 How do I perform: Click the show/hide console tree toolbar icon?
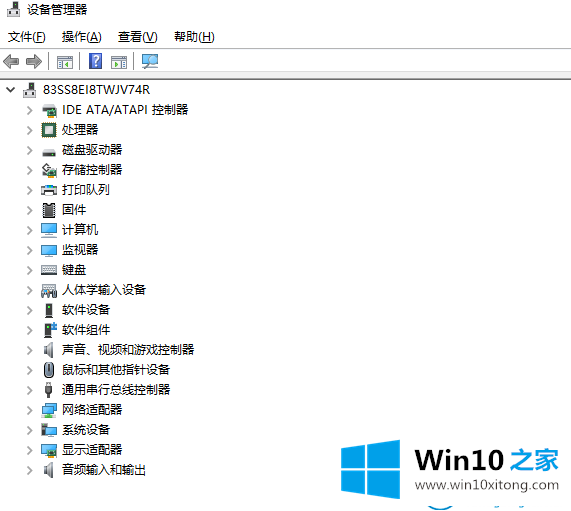[65, 62]
